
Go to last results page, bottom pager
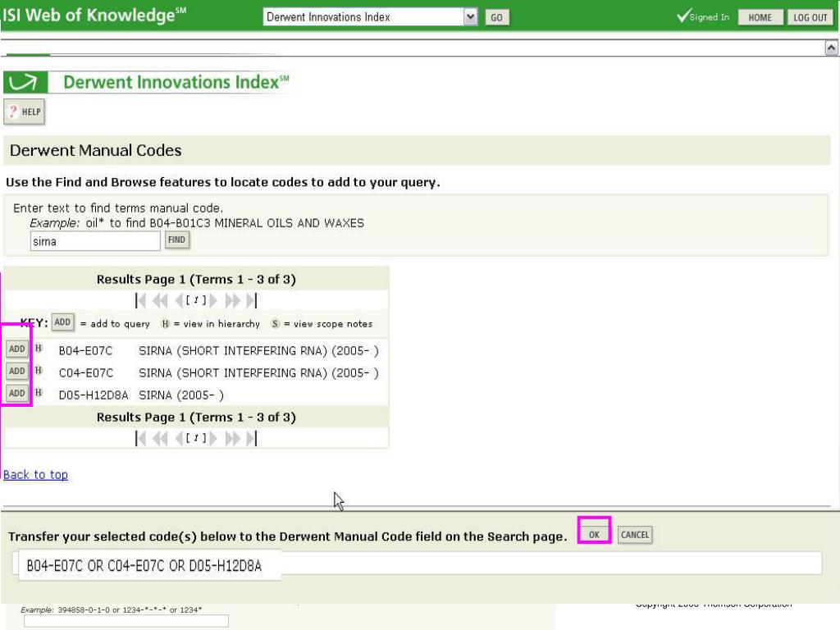pos(252,439)
